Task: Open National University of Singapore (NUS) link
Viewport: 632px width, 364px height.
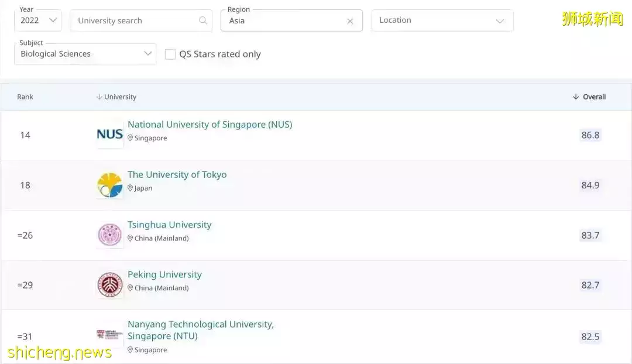Action: click(209, 124)
